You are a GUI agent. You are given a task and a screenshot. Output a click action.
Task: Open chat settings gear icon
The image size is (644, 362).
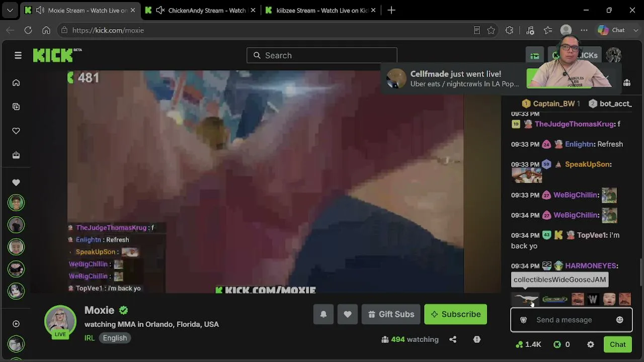(591, 344)
